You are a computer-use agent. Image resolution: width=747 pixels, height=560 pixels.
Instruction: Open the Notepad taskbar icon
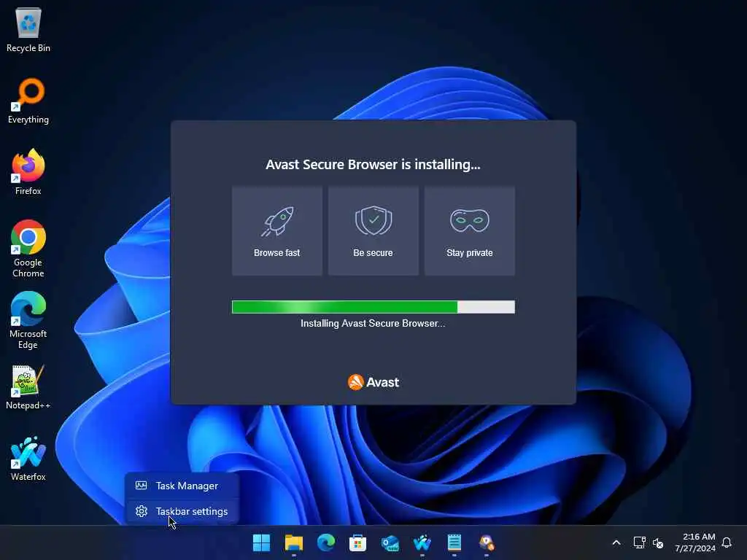454,542
